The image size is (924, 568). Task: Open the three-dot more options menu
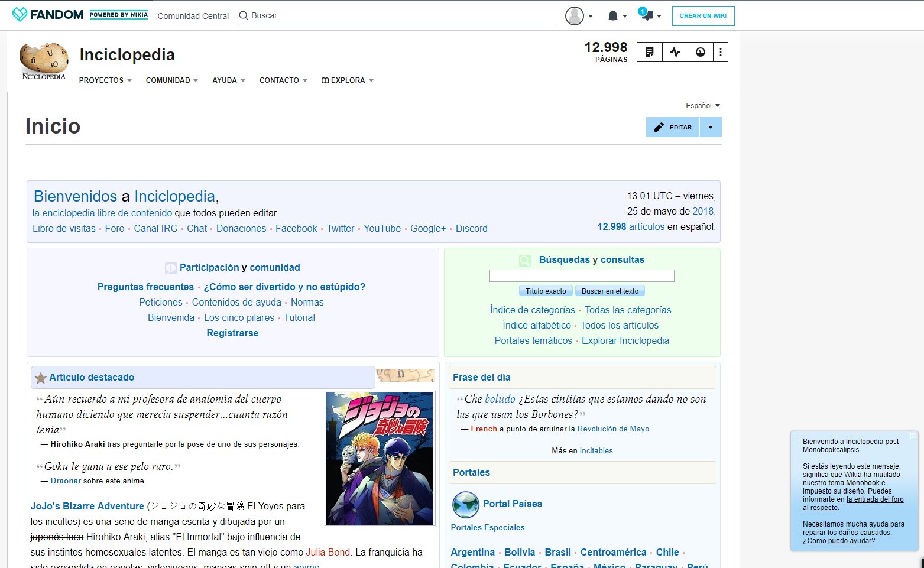tap(721, 52)
